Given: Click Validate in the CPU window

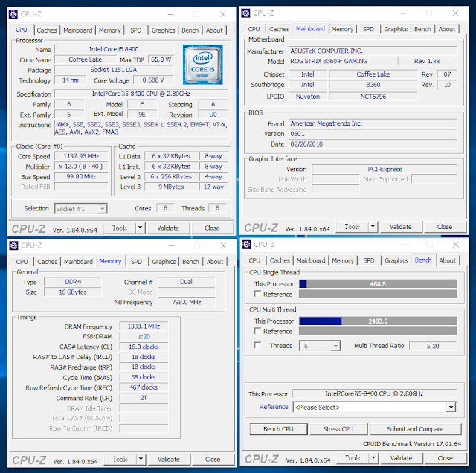Looking at the screenshot, I should pos(168,228).
